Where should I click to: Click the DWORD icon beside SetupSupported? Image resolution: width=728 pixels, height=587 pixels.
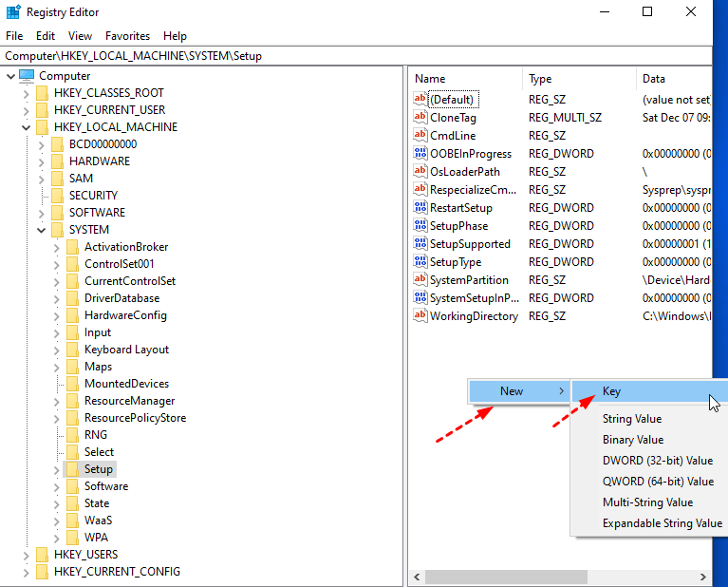click(x=420, y=244)
